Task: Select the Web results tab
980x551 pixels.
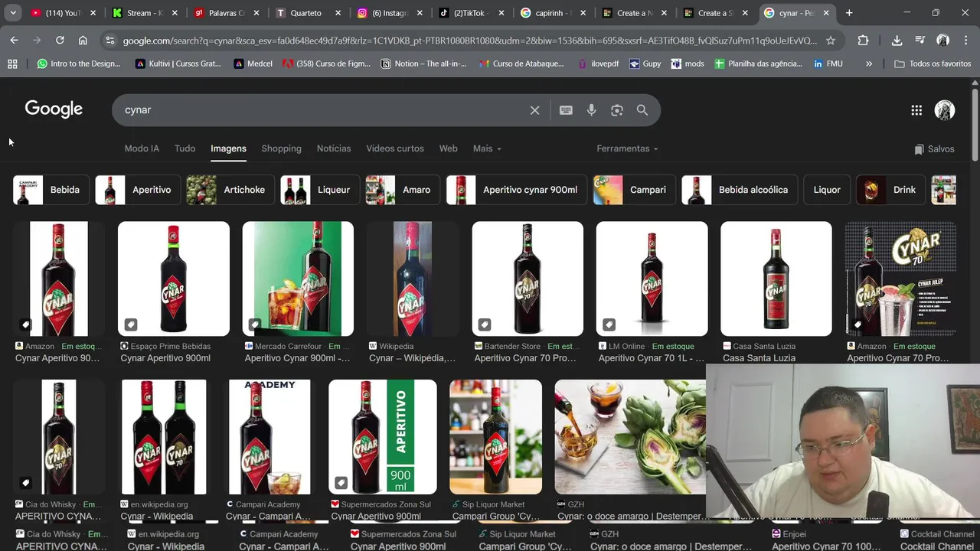Action: (448, 148)
